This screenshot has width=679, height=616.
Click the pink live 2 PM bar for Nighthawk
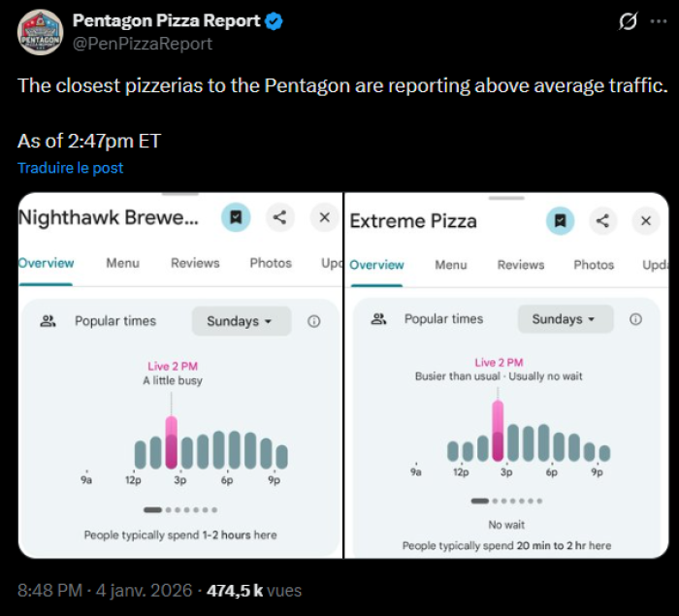(172, 442)
